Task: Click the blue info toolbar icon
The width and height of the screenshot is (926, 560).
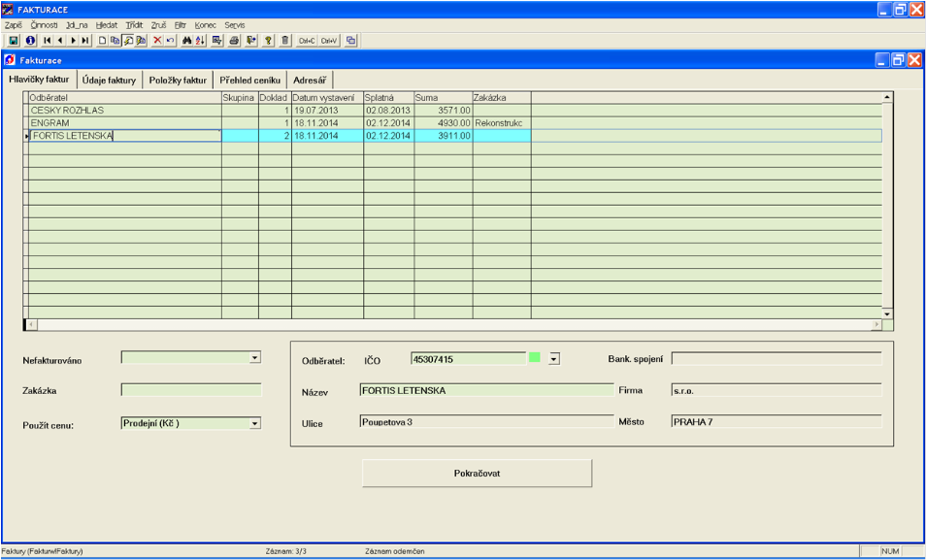Action: coord(30,40)
